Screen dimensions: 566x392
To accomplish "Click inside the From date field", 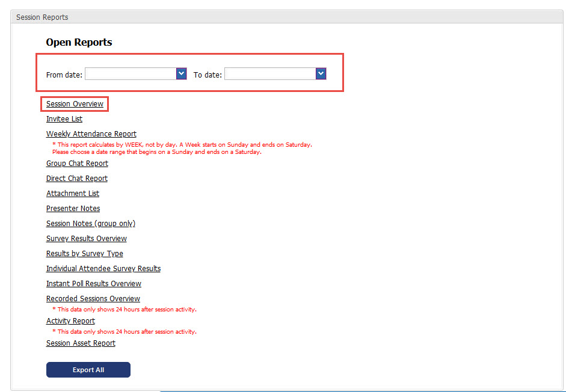I will point(131,74).
